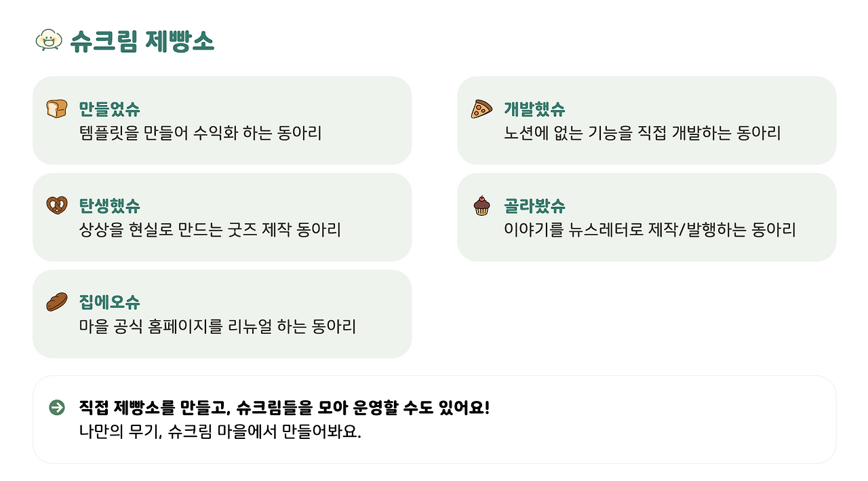Screen dimensions: 868x481
Task: Select the template monetization club description
Action: (x=200, y=133)
